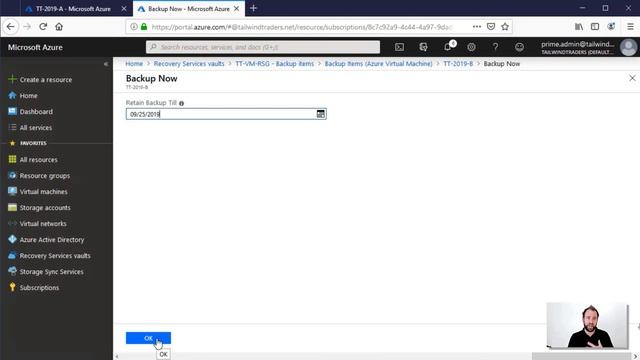640x360 pixels.
Task: Open the help question mark icon
Action: pyautogui.click(x=495, y=47)
